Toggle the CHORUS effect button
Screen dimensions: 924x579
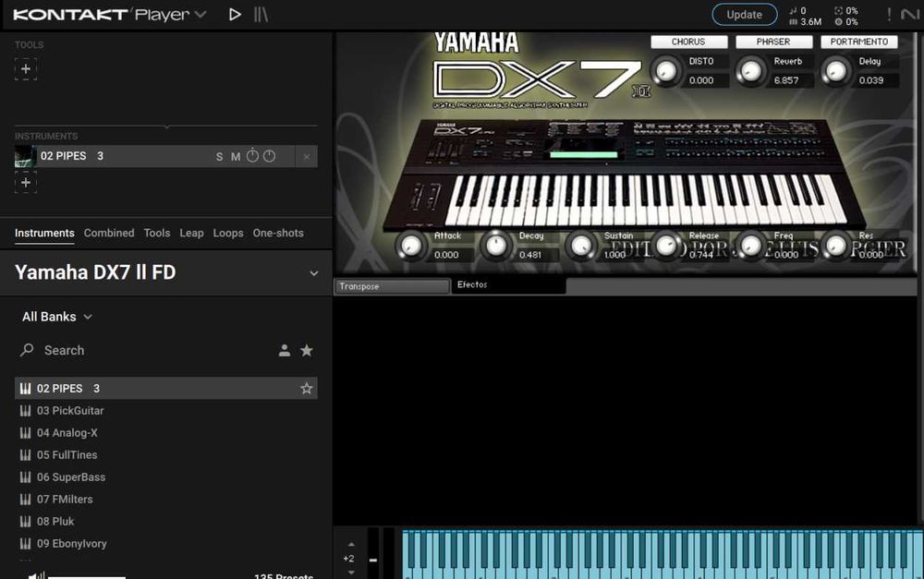(688, 42)
